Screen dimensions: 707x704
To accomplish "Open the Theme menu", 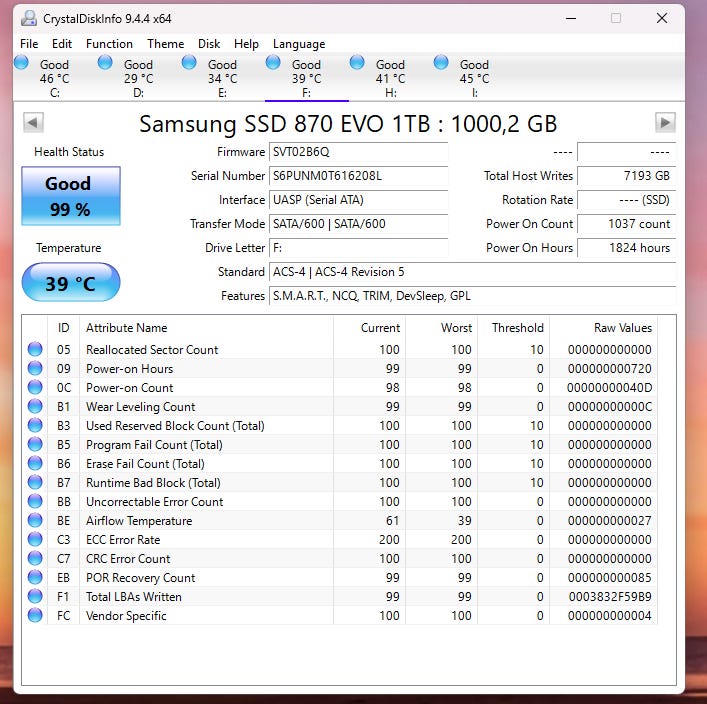I will (x=165, y=44).
